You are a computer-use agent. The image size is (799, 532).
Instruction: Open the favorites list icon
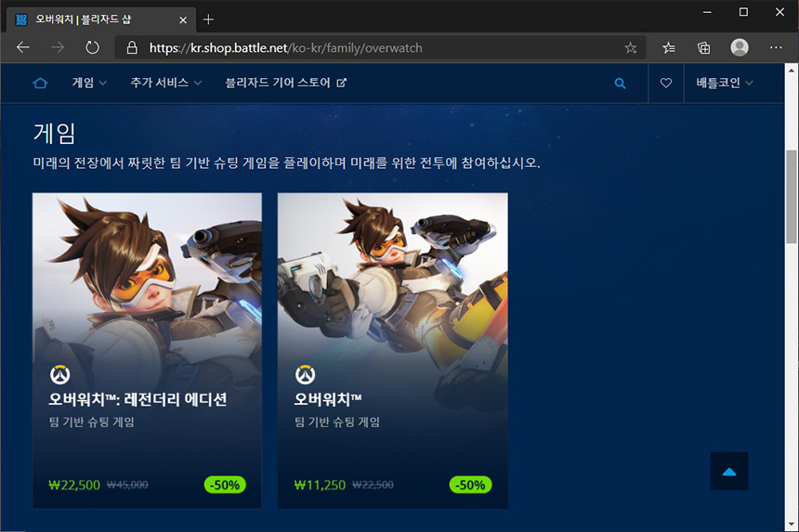(669, 48)
